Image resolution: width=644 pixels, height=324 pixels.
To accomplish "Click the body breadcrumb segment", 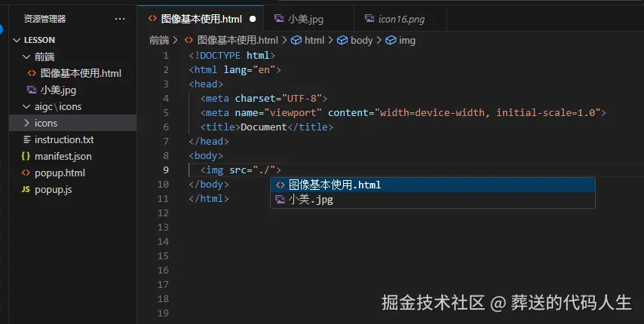I will coord(361,40).
